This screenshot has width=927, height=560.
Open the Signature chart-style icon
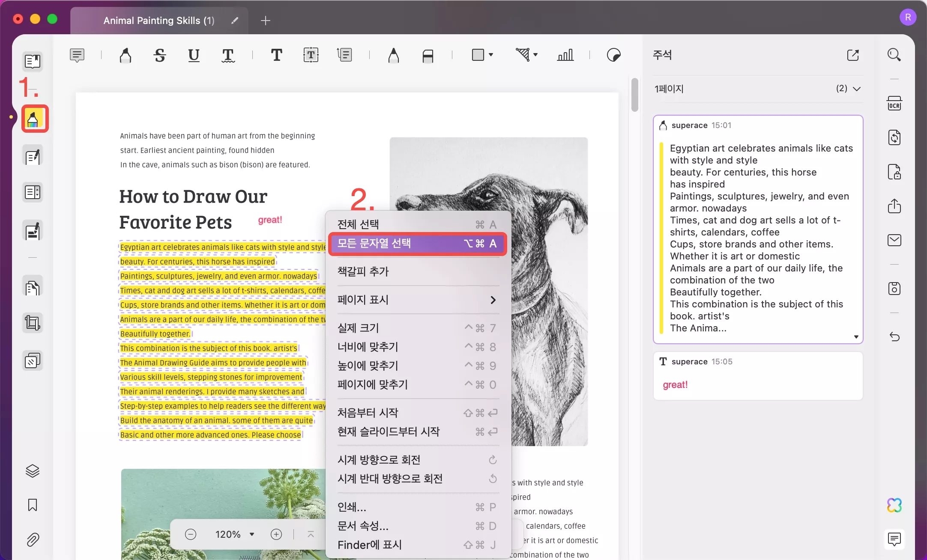(565, 55)
